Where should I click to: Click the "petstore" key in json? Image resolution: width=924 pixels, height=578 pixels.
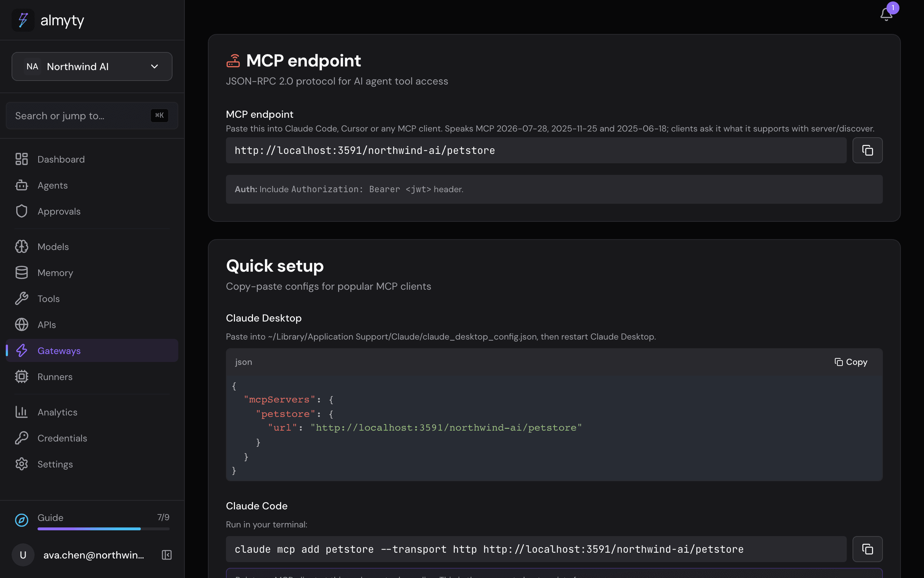[x=286, y=414]
